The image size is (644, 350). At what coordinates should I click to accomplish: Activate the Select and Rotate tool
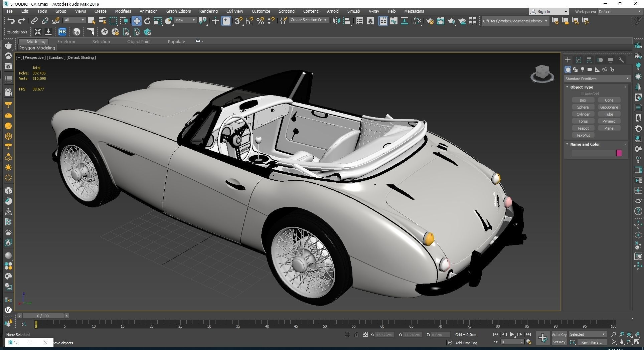(147, 21)
